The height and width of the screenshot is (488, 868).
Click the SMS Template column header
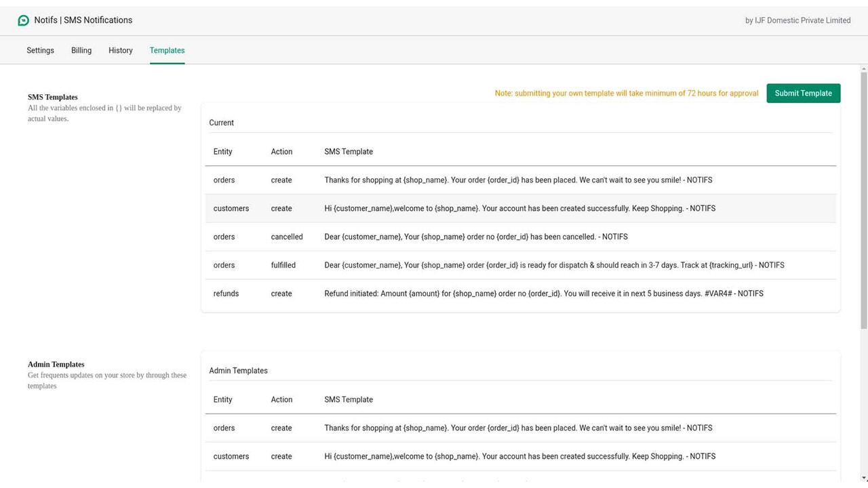pyautogui.click(x=349, y=151)
